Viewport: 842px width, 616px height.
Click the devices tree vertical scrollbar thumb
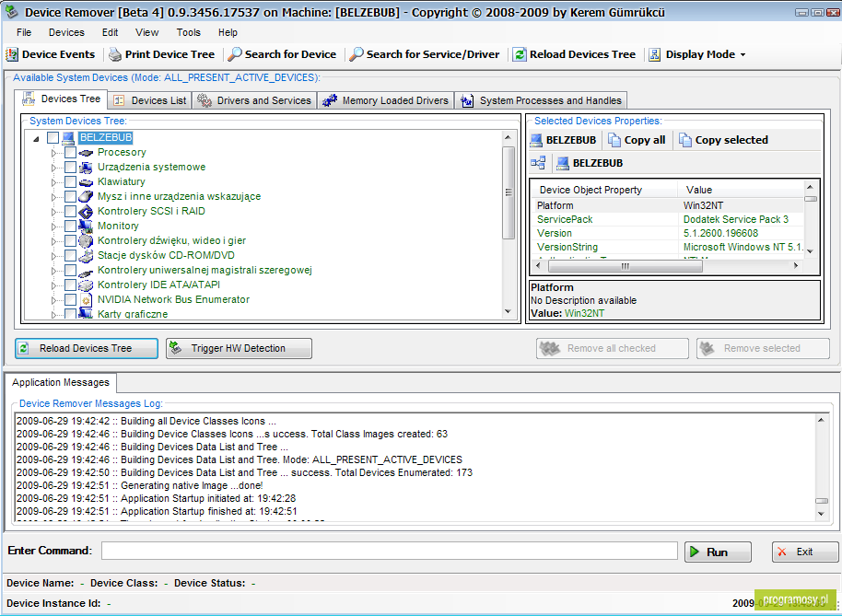pos(509,192)
